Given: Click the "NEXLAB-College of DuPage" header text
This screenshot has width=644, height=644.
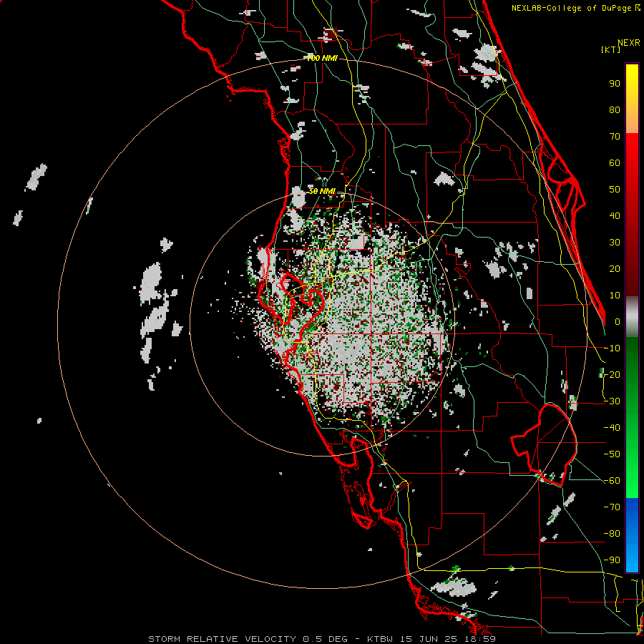Looking at the screenshot, I should 571,8.
